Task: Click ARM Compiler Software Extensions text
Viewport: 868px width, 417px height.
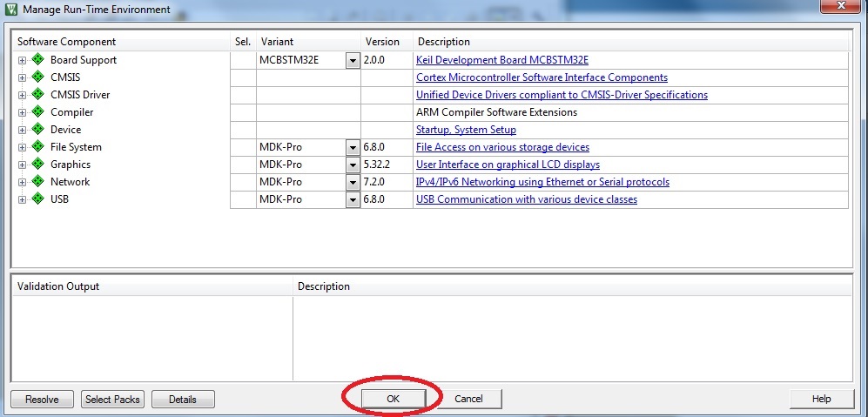Action: pos(496,112)
